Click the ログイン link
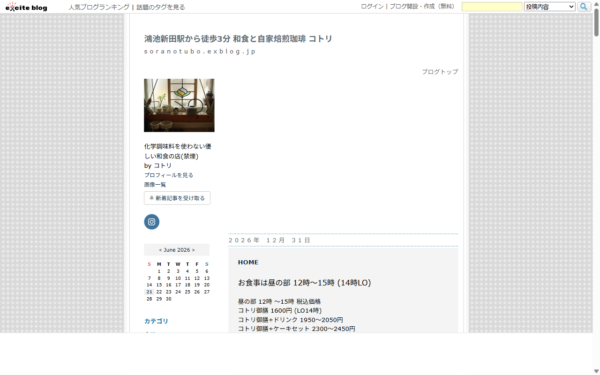 (x=372, y=7)
